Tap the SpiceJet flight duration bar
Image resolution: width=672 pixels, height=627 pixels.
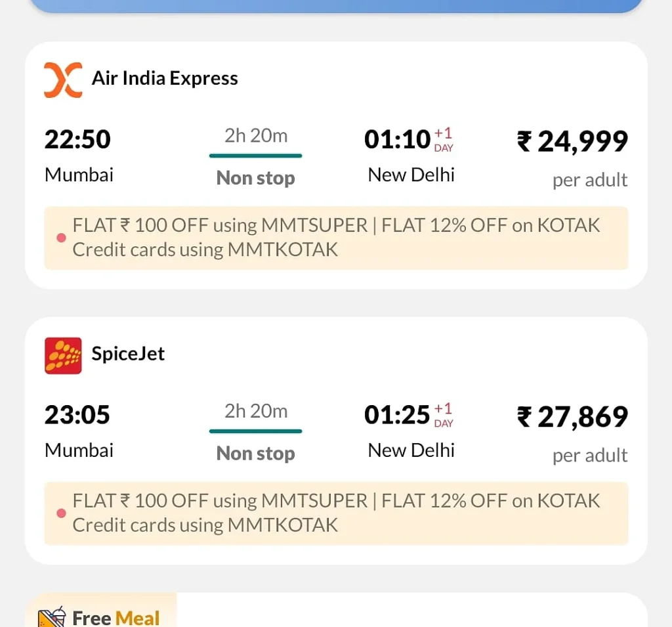[255, 431]
